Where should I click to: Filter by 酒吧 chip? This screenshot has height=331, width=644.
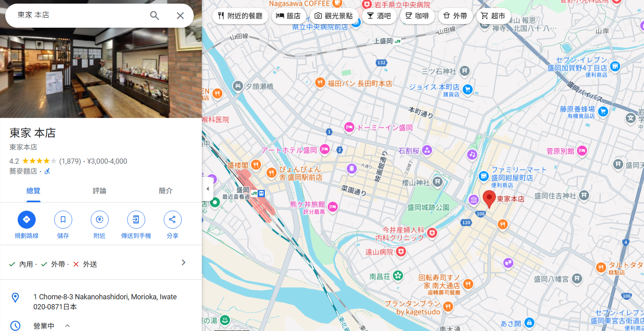tap(379, 16)
